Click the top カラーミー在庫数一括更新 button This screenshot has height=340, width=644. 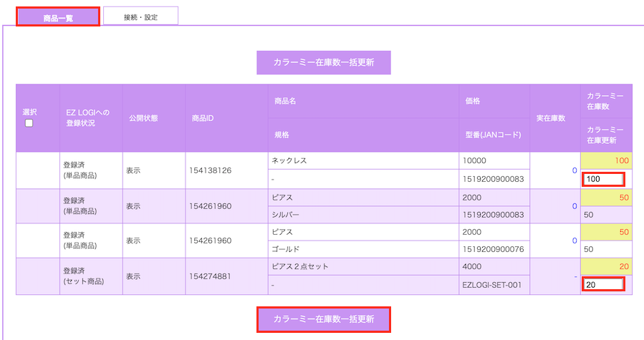(x=324, y=62)
